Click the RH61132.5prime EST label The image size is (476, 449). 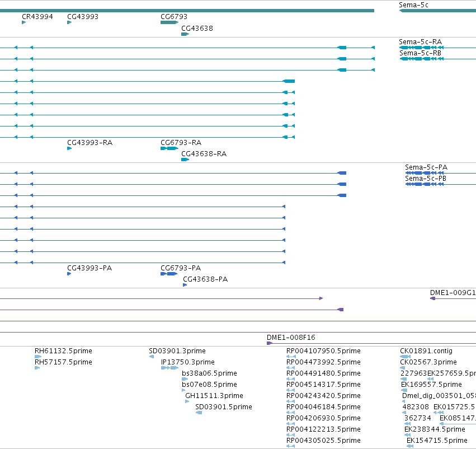(x=63, y=351)
